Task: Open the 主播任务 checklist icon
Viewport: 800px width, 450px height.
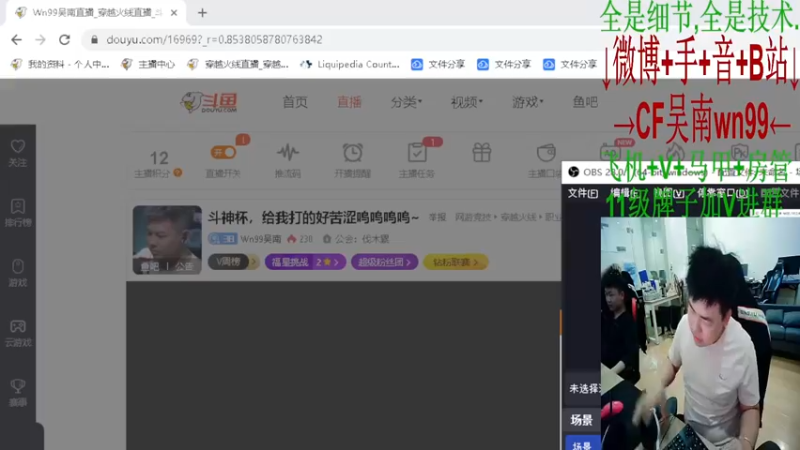Action: [x=417, y=153]
